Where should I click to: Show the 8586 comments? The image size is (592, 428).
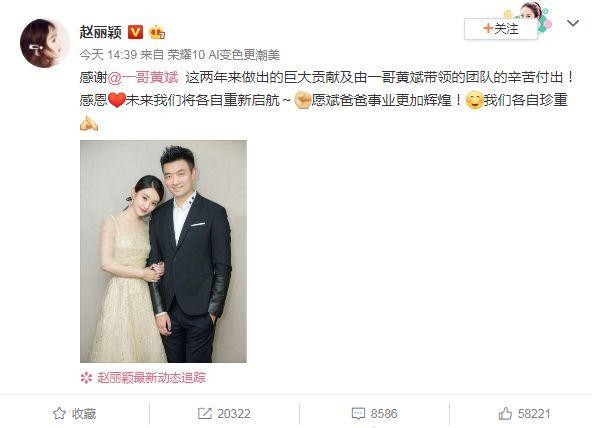pyautogui.click(x=384, y=414)
